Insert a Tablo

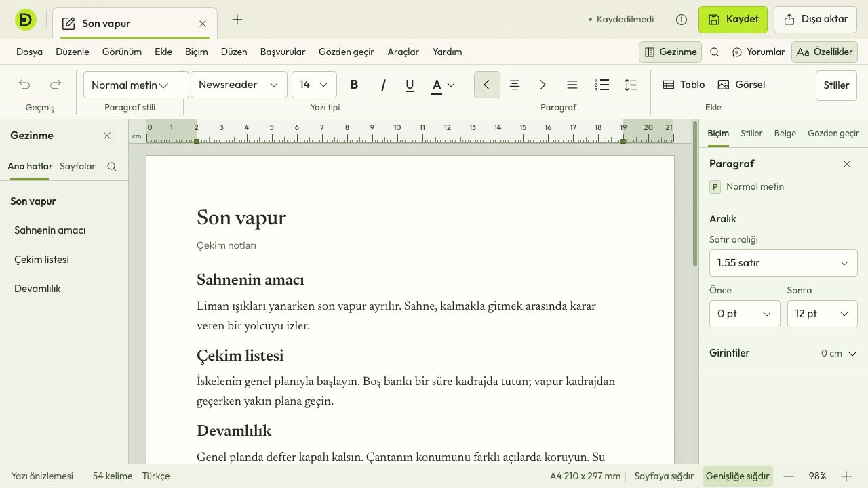coord(684,85)
